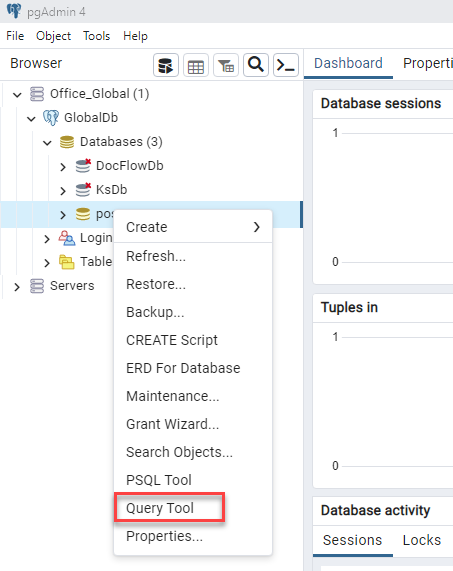Click the highlighted postgres database icon
453x571 pixels.
[x=83, y=214]
